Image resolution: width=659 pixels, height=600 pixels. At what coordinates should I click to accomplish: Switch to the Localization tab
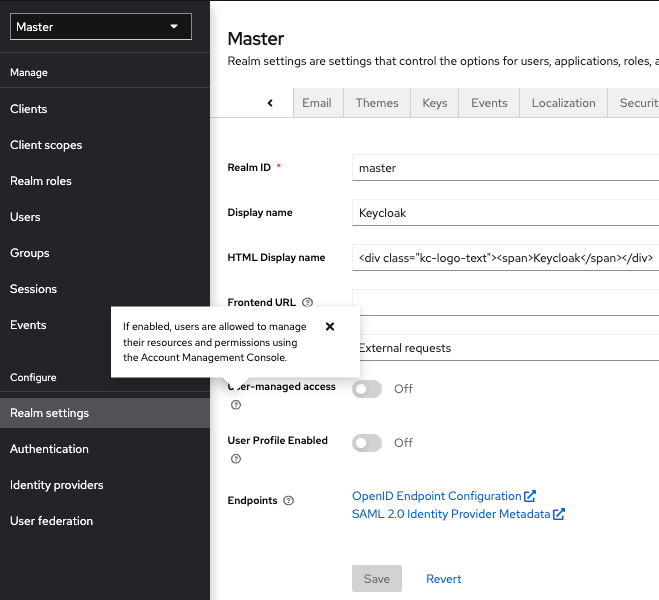pos(564,103)
